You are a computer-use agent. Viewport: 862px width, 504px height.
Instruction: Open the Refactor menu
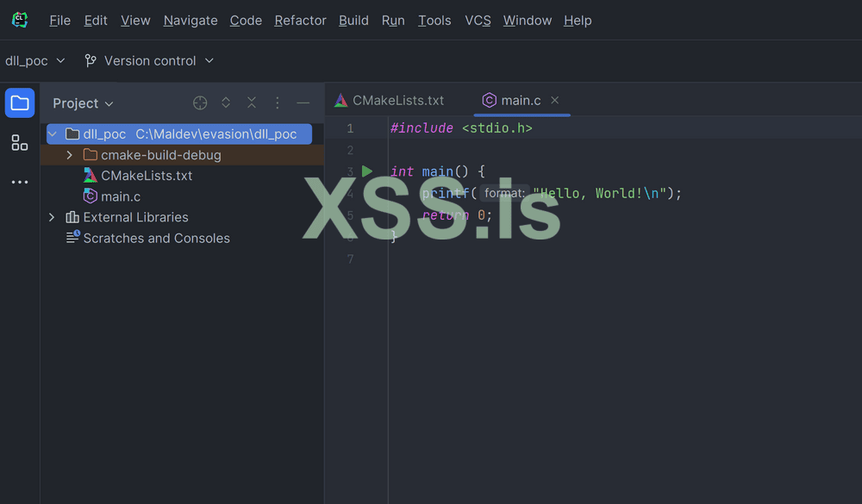click(300, 21)
